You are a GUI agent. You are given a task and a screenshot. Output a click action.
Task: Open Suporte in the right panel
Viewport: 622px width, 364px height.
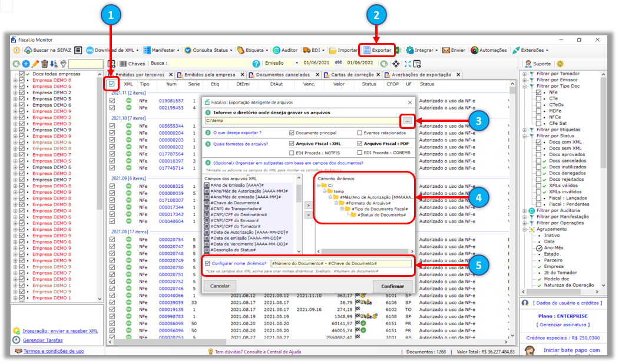tap(538, 64)
